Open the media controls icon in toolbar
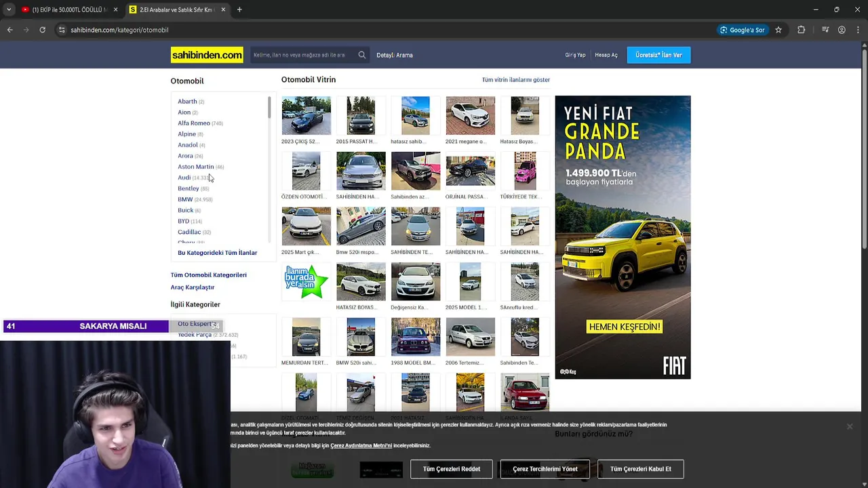 click(x=825, y=30)
